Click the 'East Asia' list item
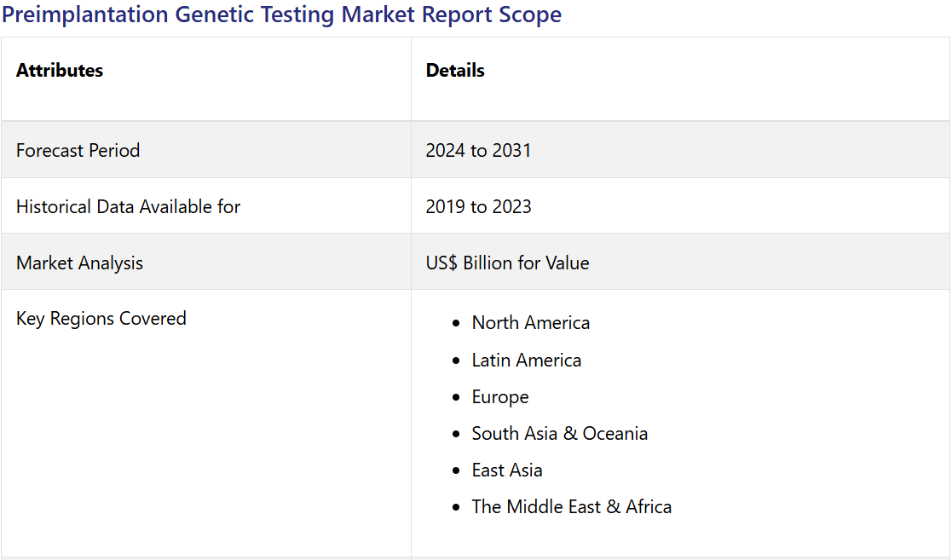This screenshot has height=560, width=952. point(507,471)
